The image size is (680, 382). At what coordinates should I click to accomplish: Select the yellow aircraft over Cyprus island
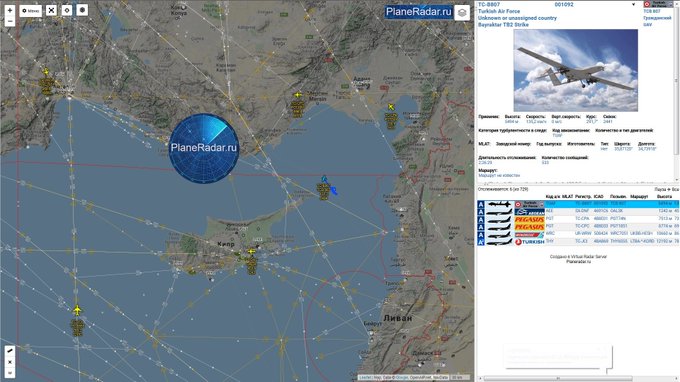252,251
